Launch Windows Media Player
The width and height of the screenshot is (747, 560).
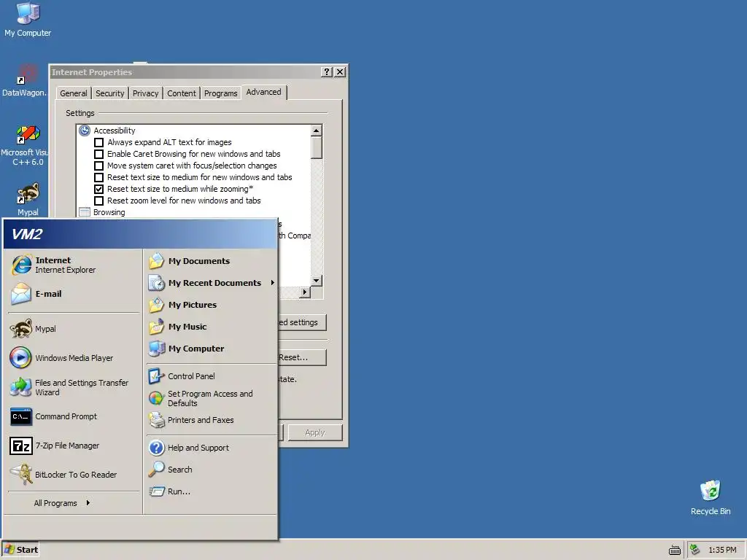coord(74,357)
